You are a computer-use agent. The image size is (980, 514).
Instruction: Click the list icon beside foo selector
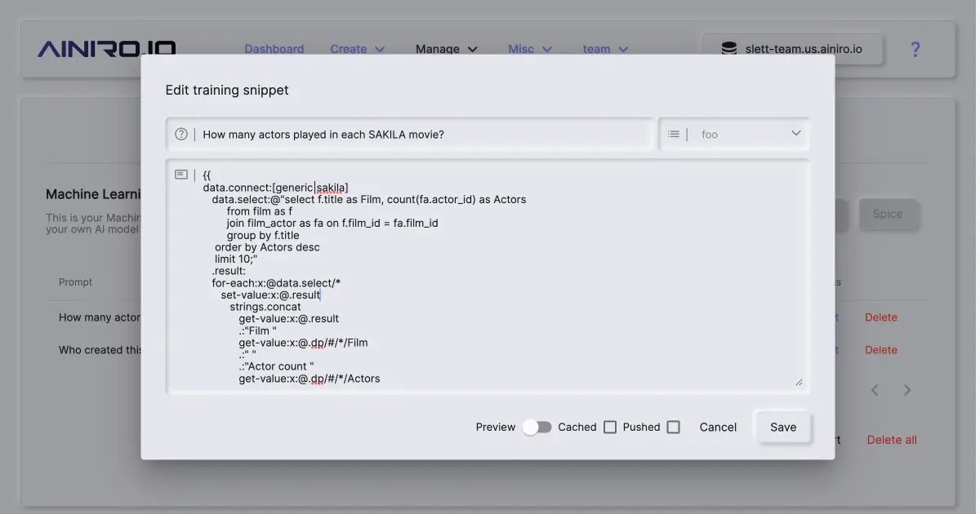[674, 135]
